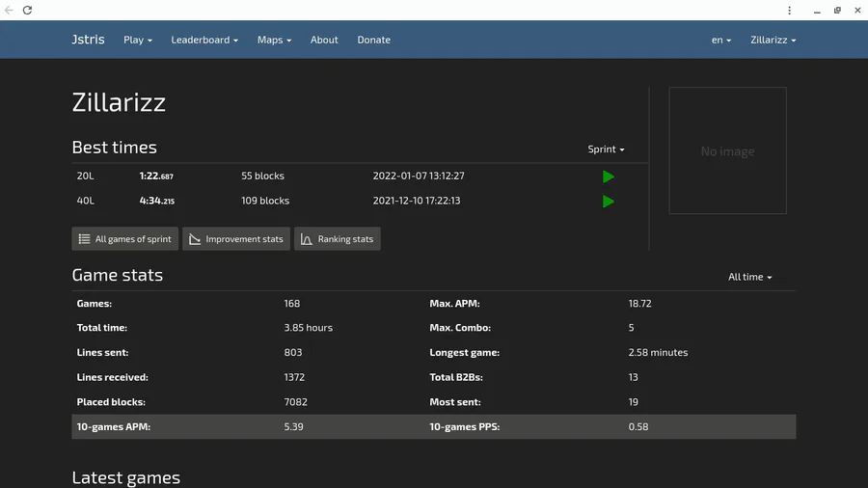The image size is (868, 488).
Task: Click the 10-games PPS value 0.58
Action: click(638, 426)
